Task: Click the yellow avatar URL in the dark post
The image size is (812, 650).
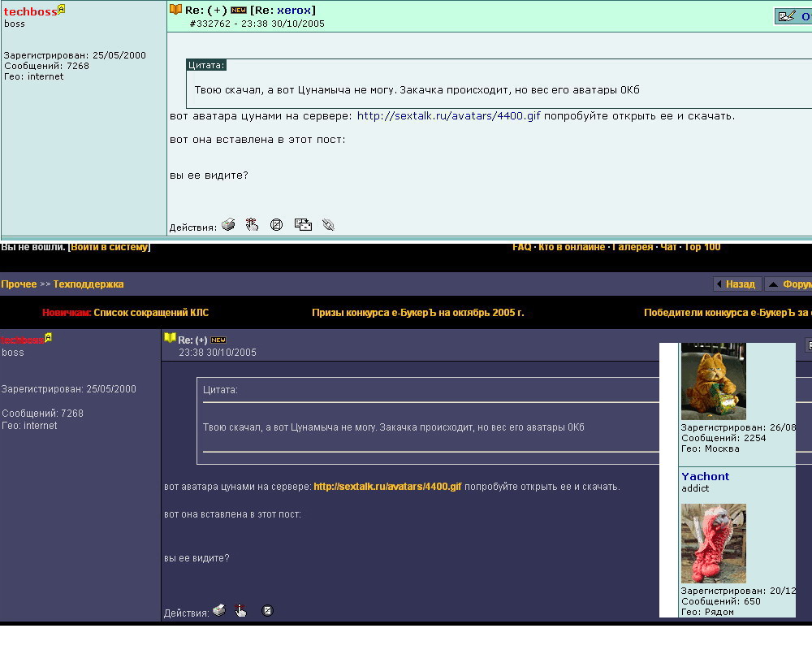Action: click(x=387, y=487)
